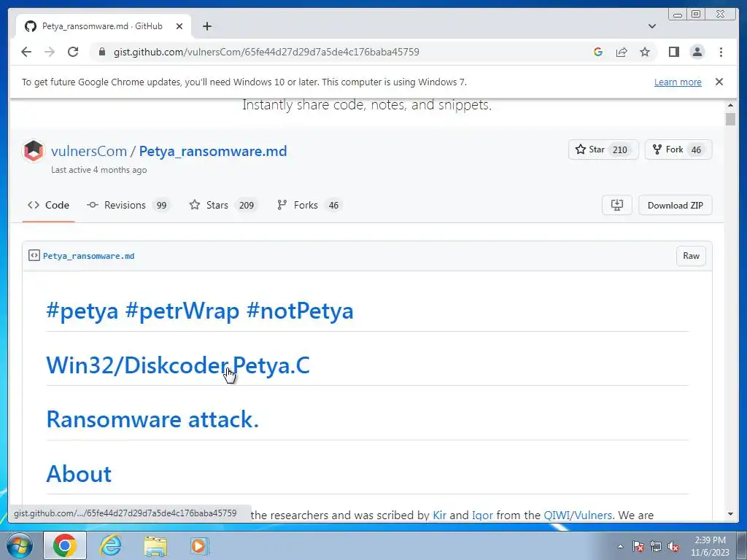Click the Ransomware attack. heading
747x560 pixels.
click(152, 419)
